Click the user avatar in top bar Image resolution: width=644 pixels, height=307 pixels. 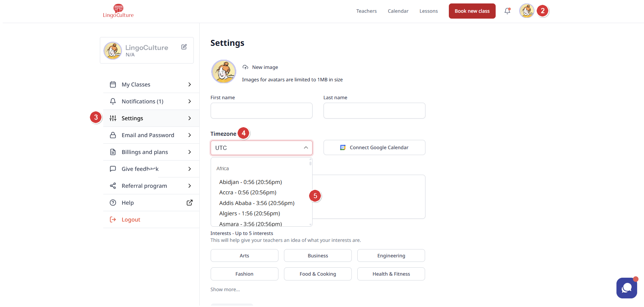tap(526, 11)
